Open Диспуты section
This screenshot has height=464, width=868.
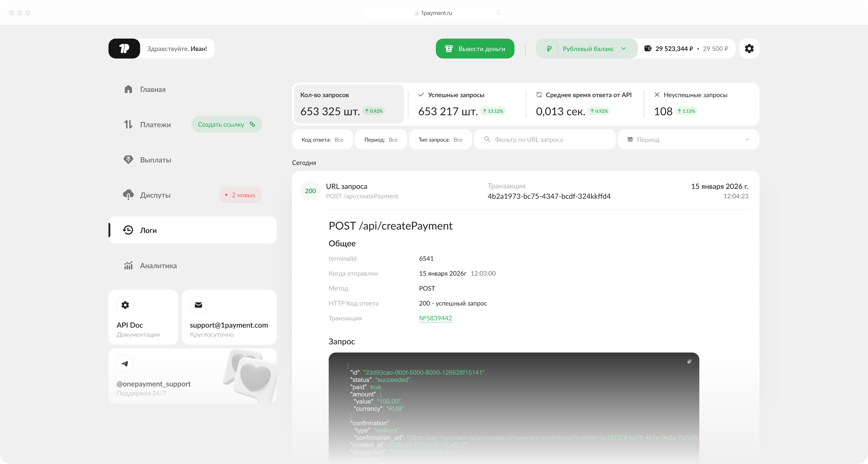pyautogui.click(x=155, y=195)
